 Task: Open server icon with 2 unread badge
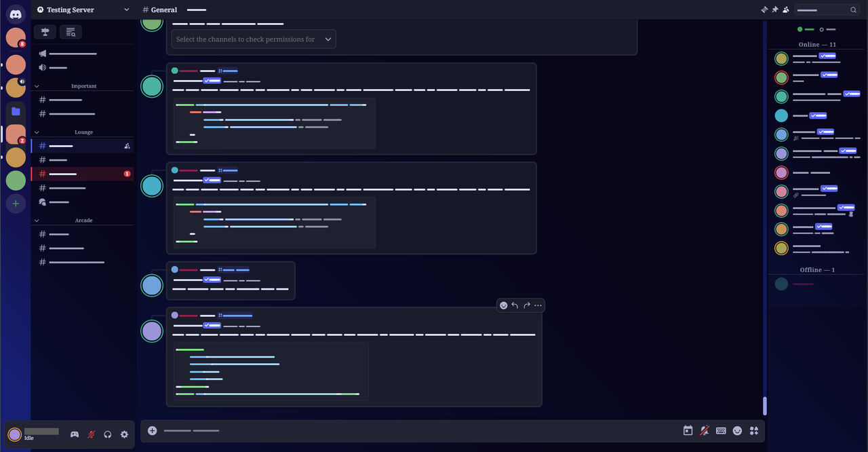[16, 134]
